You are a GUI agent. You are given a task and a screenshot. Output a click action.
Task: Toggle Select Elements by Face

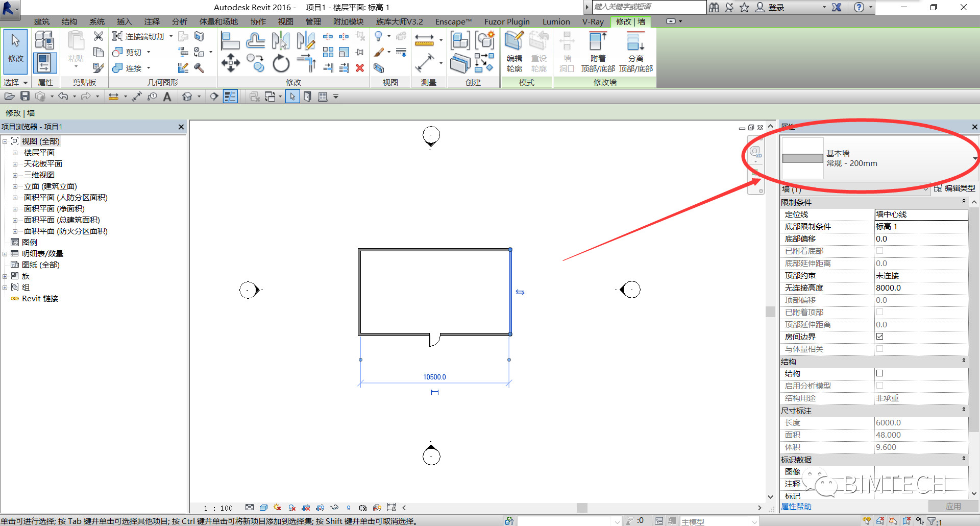click(x=906, y=521)
